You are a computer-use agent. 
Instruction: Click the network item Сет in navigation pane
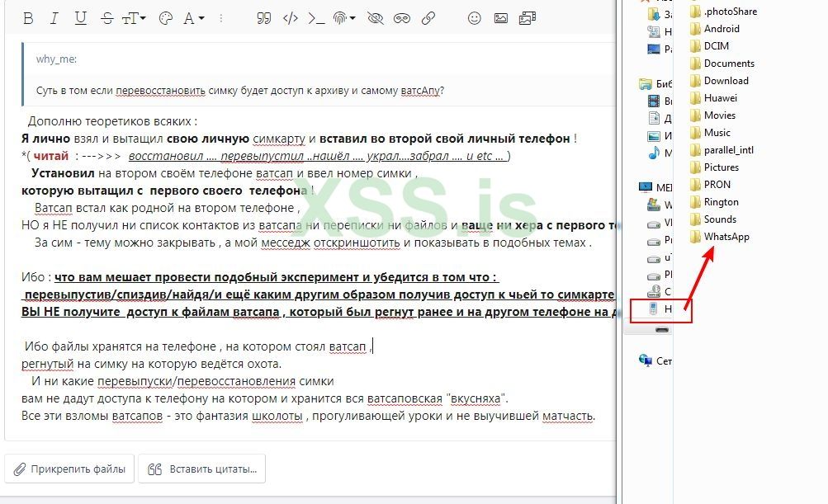[x=655, y=361]
